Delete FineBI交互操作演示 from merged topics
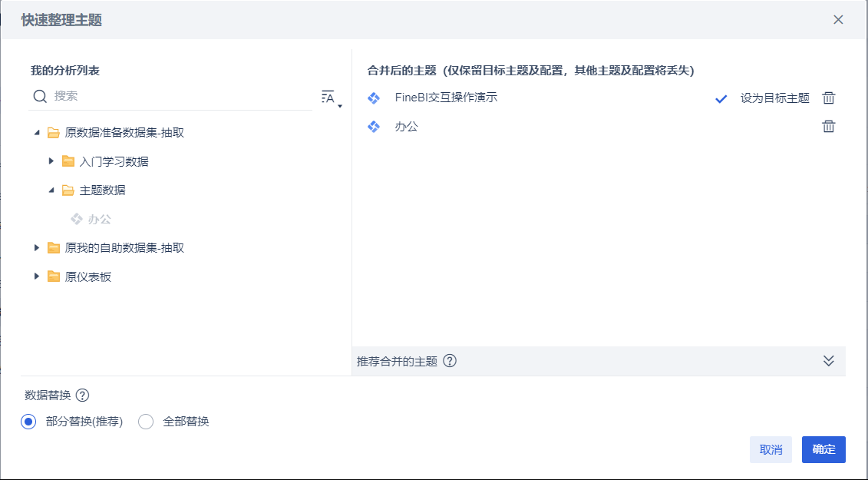The image size is (868, 480). (x=828, y=98)
